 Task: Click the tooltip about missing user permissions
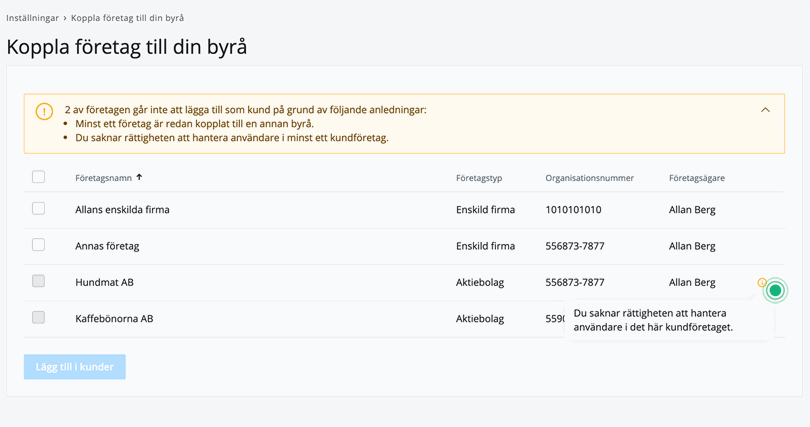pos(665,320)
